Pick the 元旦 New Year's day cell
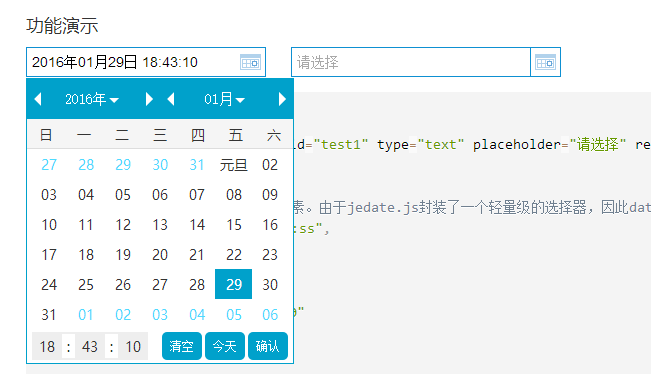 (233, 165)
